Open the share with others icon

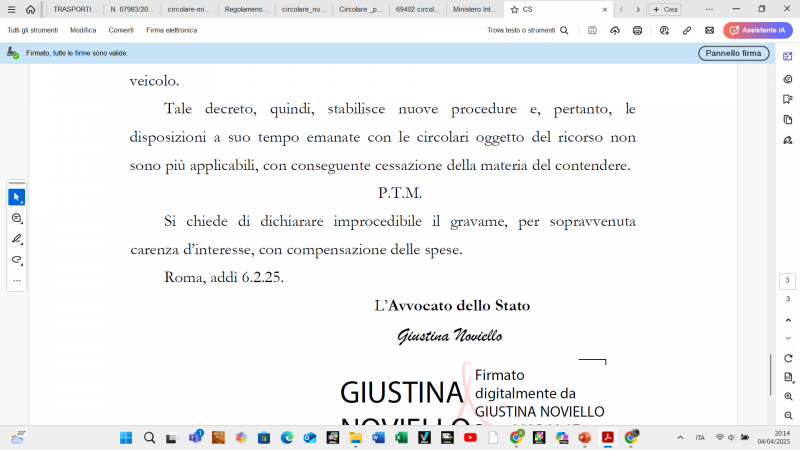coord(664,30)
